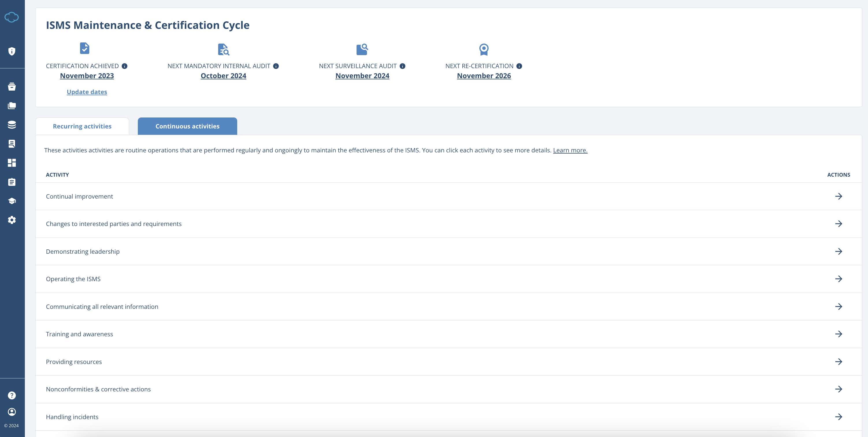Expand the Training and awareness activity

[839, 334]
